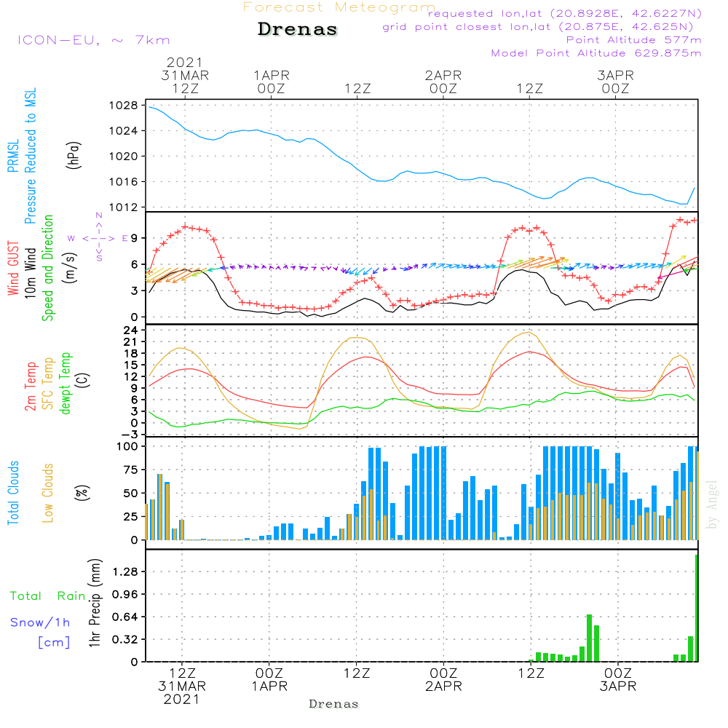
Task: Click the black 10m Wind label
Action: (x=31, y=268)
